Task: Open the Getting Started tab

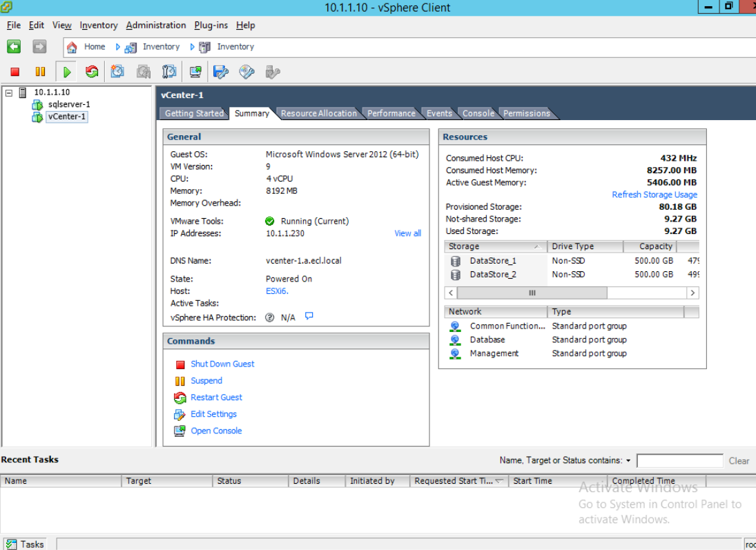Action: click(x=194, y=113)
